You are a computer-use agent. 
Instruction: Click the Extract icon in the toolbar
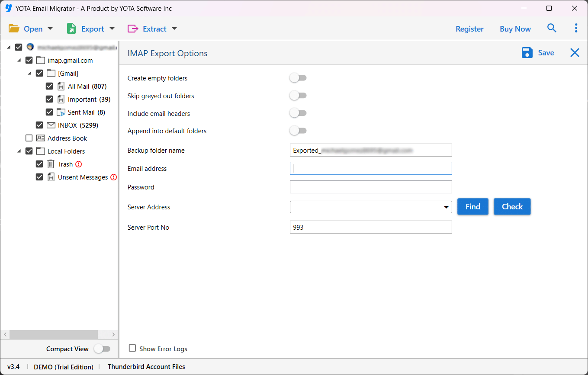(x=133, y=28)
